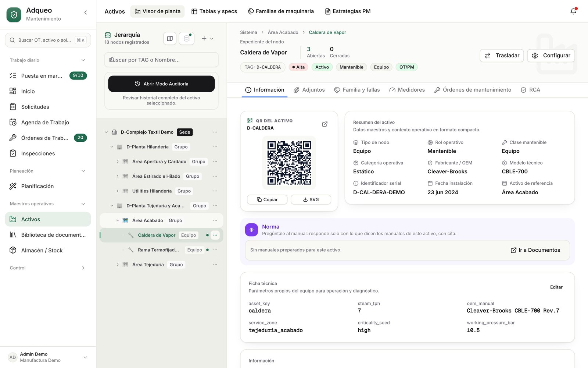Open Solicitudes in the sidebar
Viewport: 588px width, 368px height.
[48, 107]
